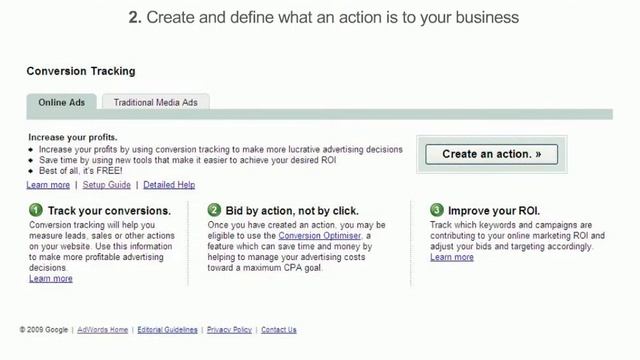Open the Conversion Optimiser link

click(320, 236)
